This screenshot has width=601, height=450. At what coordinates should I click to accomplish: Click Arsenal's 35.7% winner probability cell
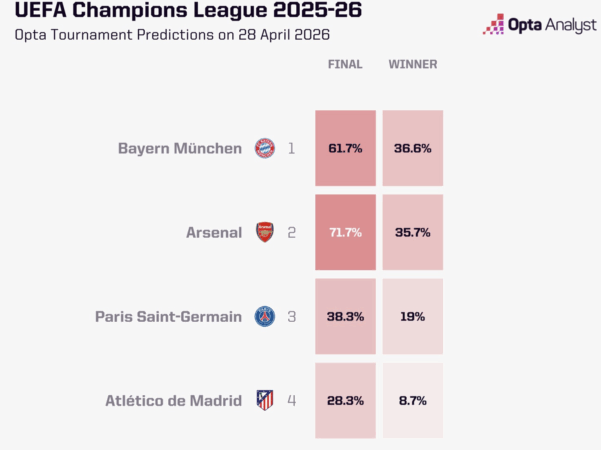point(412,232)
